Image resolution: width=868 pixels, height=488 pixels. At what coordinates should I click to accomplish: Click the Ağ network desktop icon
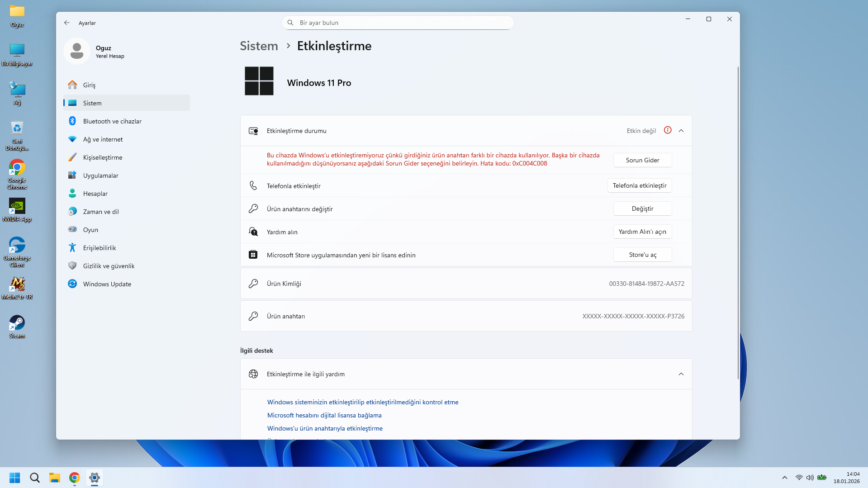coord(17,93)
